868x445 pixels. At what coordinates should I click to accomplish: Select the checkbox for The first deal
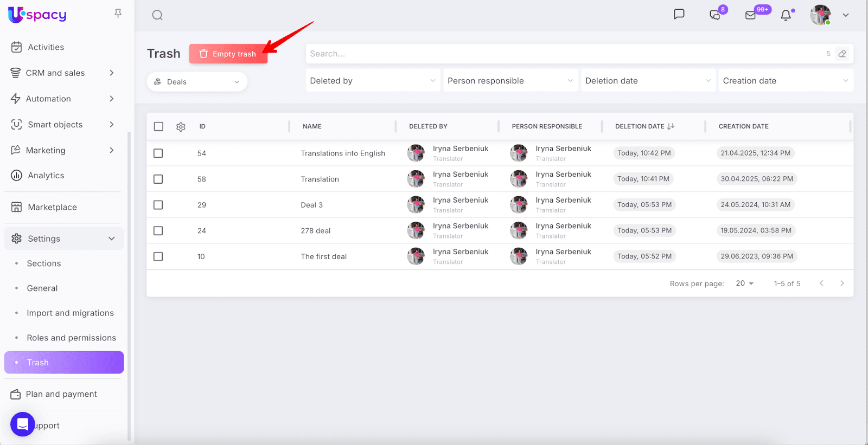[158, 256]
